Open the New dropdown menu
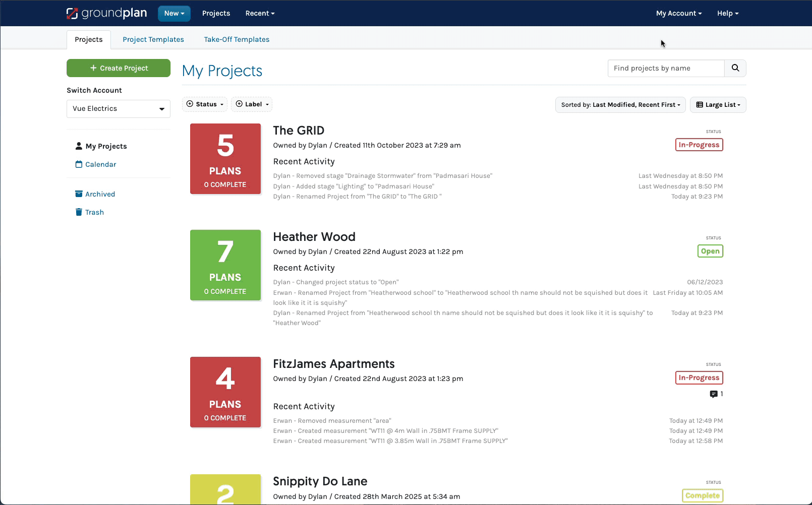 point(174,13)
